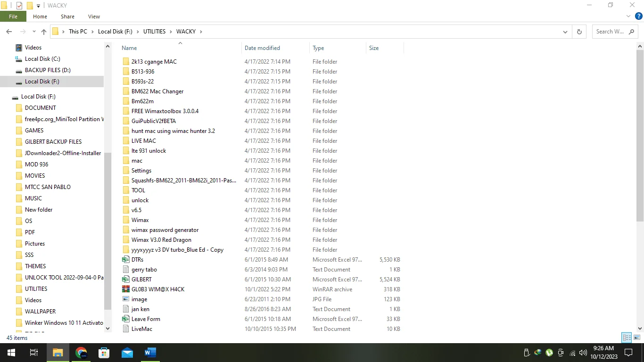Refresh the WACKY folder view

(579, 32)
